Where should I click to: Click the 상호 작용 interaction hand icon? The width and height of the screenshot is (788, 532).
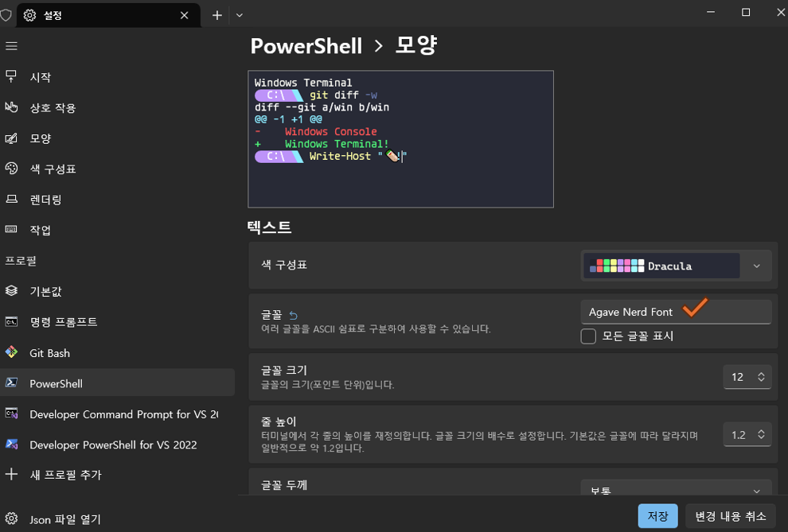[11, 107]
